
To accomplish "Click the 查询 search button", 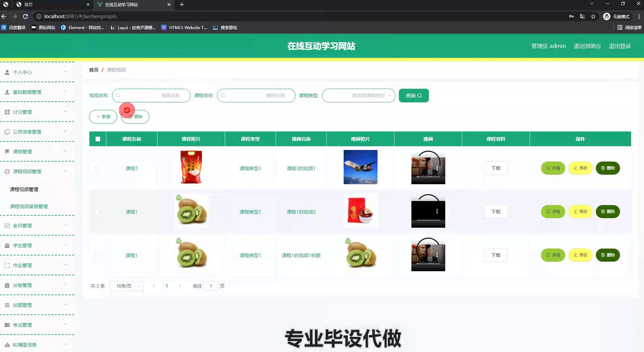I will click(x=413, y=95).
